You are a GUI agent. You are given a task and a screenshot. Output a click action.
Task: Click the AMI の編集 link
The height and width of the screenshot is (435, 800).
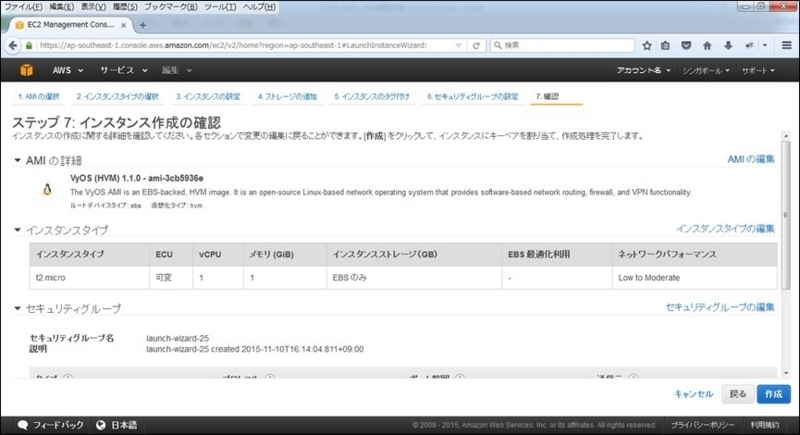[751, 159]
